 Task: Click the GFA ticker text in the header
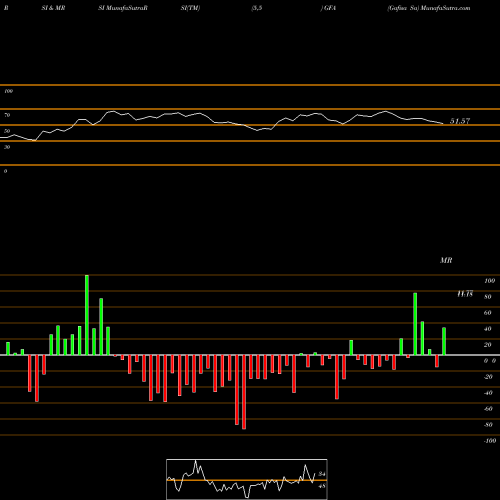click(x=330, y=8)
